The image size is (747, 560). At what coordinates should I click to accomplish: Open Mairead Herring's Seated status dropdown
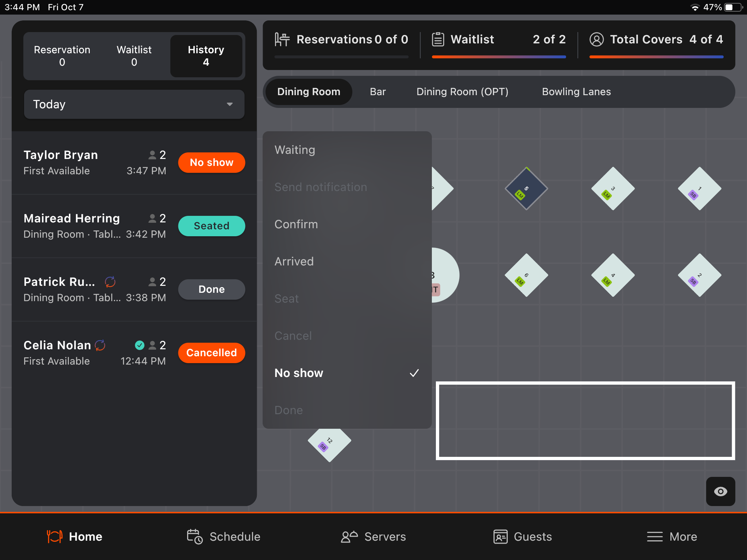click(211, 226)
